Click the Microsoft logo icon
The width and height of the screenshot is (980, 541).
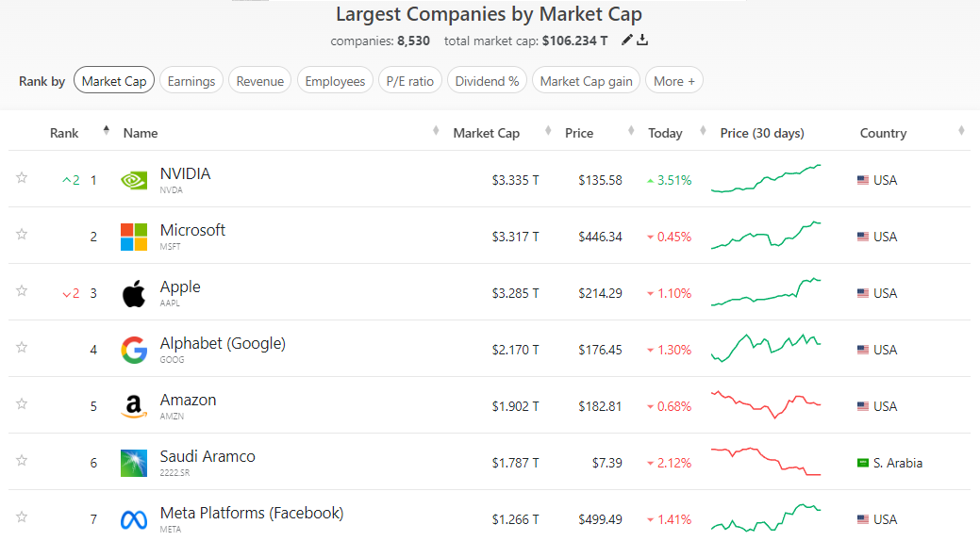[x=134, y=237]
